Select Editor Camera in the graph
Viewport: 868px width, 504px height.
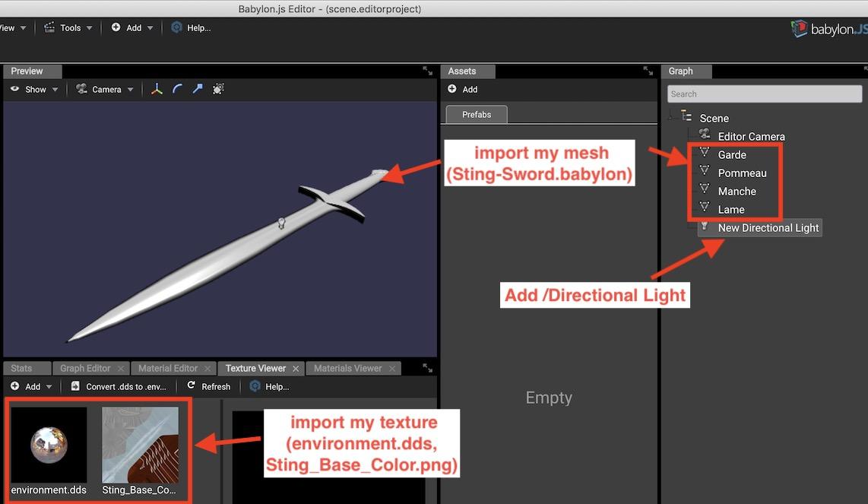click(751, 136)
